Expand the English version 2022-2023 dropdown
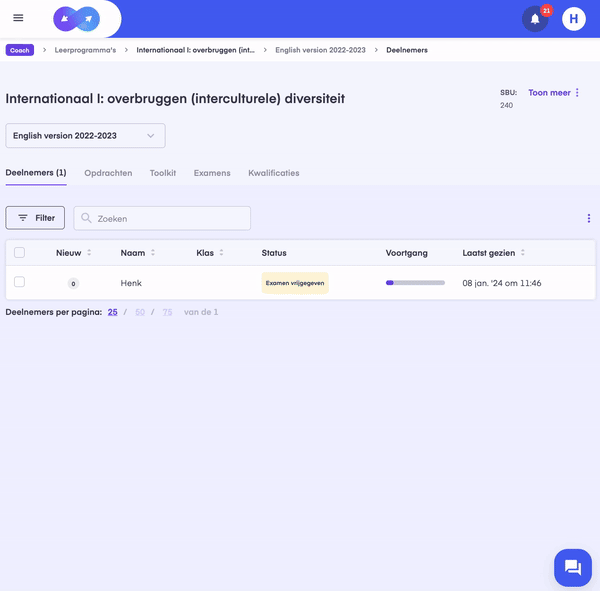Viewport: 600px width, 591px height. 85,136
